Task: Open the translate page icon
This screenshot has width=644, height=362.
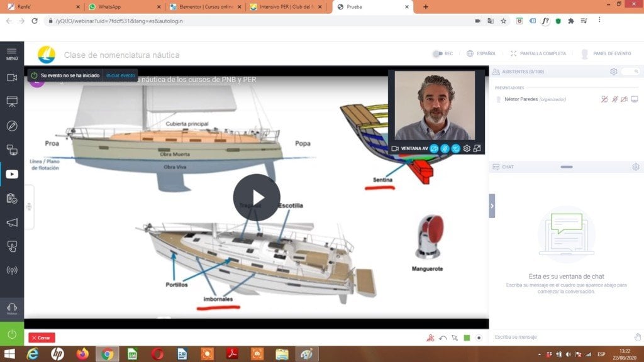Action: [x=491, y=21]
